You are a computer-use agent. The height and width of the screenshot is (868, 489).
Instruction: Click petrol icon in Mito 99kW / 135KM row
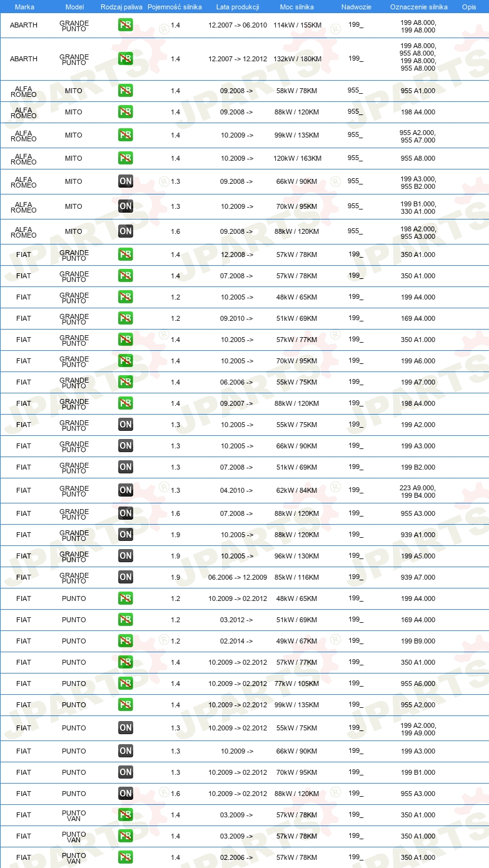[x=126, y=135]
